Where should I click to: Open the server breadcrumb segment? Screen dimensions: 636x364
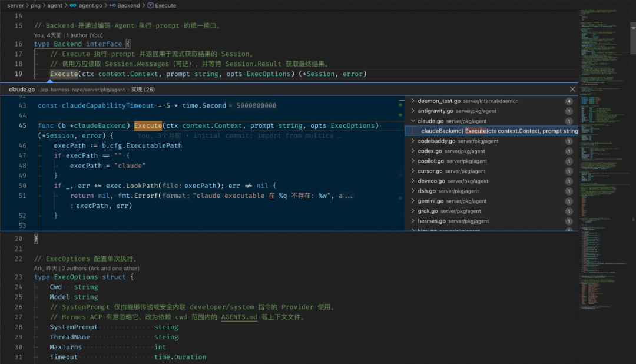click(15, 5)
